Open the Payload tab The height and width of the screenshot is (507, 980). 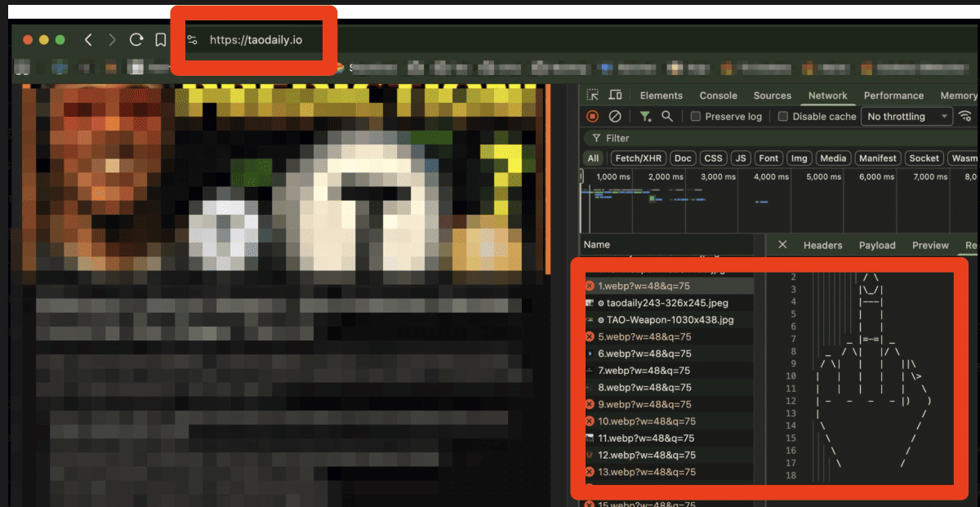(x=876, y=245)
